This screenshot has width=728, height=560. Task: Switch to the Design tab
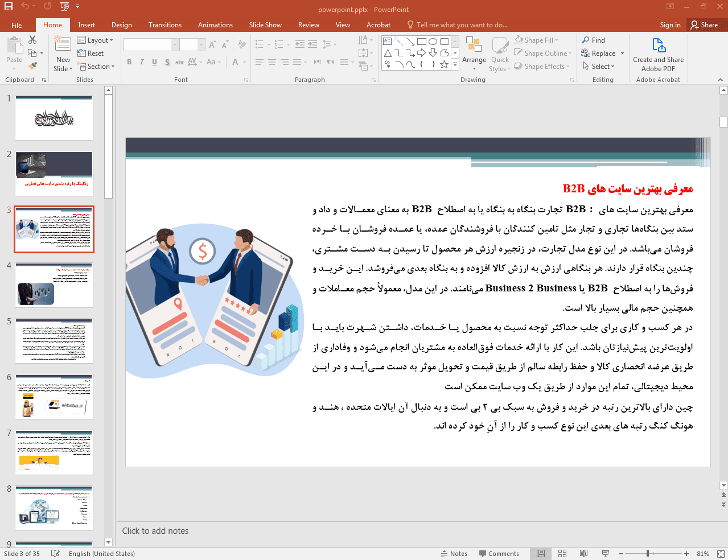click(121, 25)
